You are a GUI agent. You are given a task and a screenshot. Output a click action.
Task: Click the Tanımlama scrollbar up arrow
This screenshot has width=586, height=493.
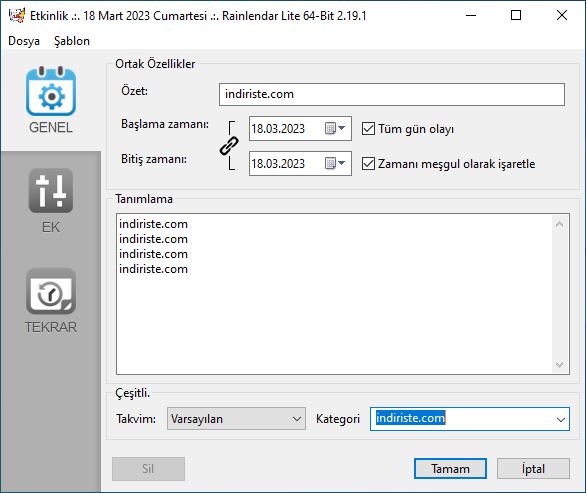click(x=559, y=224)
